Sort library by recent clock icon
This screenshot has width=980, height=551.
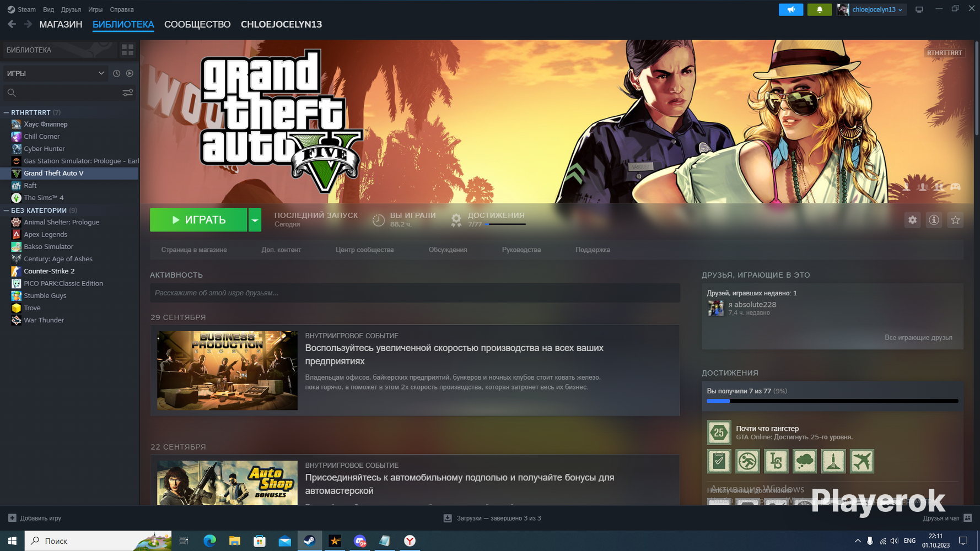coord(116,73)
